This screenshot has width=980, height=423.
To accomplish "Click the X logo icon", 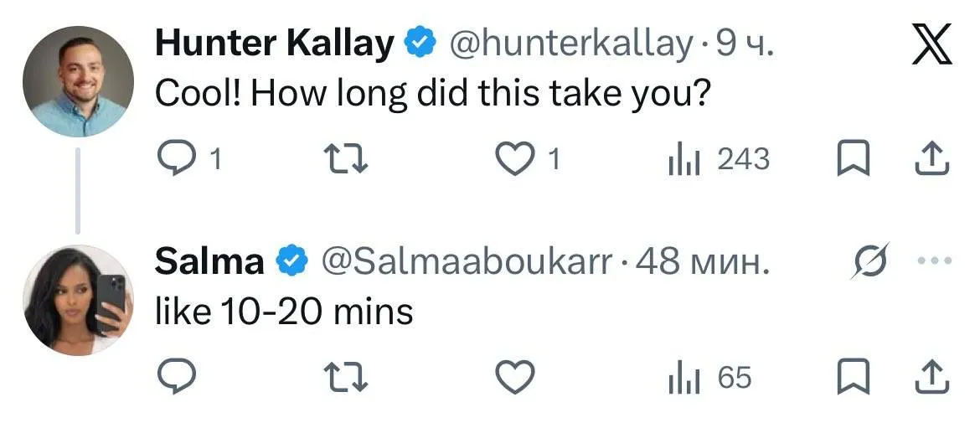I will pos(932,48).
